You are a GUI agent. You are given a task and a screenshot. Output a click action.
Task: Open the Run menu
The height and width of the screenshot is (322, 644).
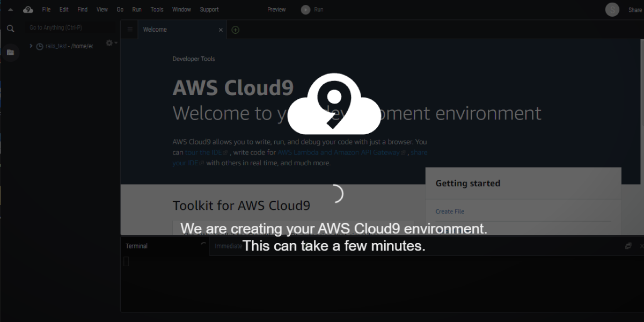pyautogui.click(x=137, y=9)
